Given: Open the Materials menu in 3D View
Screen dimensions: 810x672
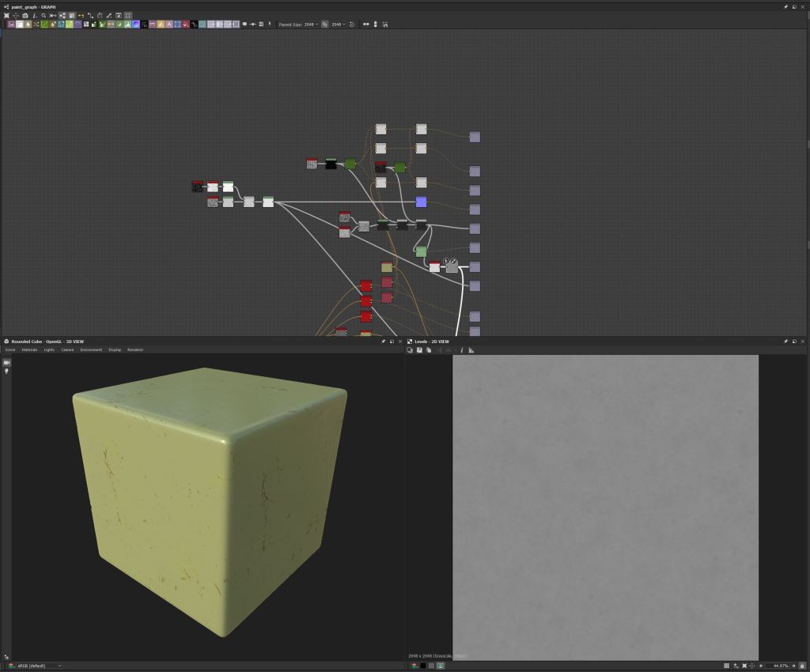Looking at the screenshot, I should [x=29, y=349].
